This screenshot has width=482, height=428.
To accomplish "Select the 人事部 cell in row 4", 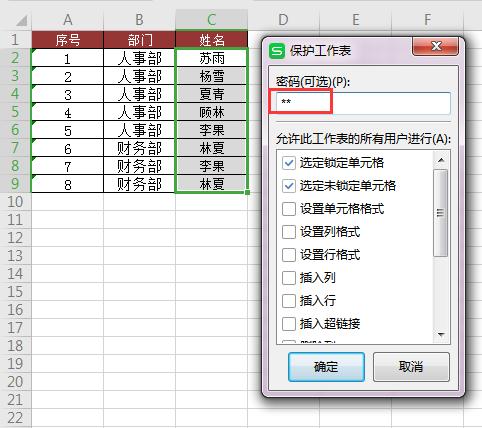I will tap(139, 94).
